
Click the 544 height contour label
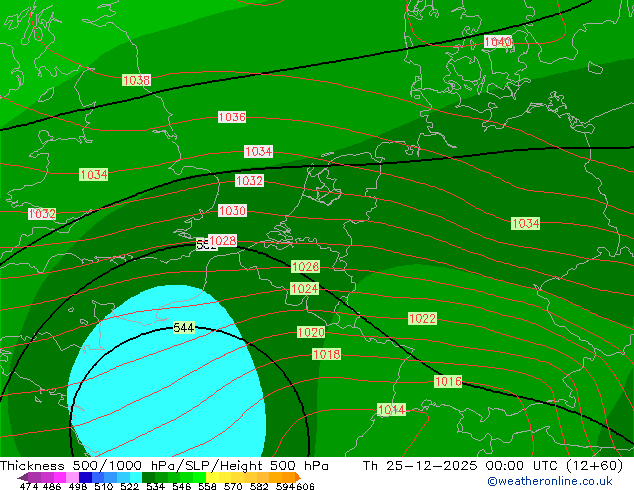pyautogui.click(x=184, y=327)
